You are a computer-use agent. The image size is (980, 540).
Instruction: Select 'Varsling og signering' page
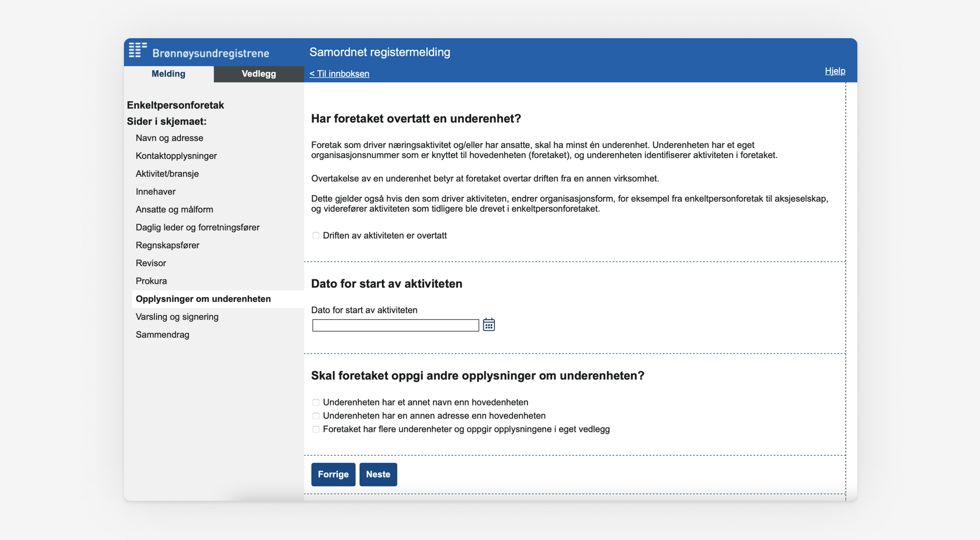[x=177, y=317]
